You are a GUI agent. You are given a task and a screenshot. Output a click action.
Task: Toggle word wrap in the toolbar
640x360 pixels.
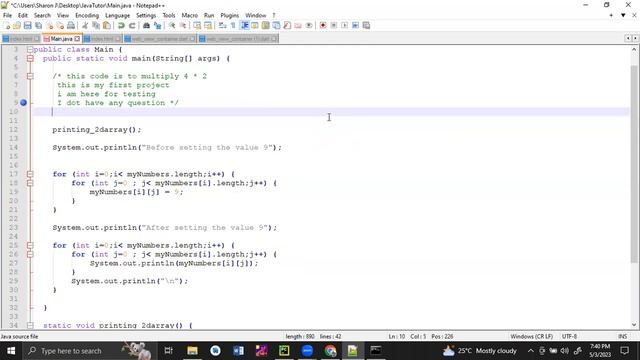222,25
